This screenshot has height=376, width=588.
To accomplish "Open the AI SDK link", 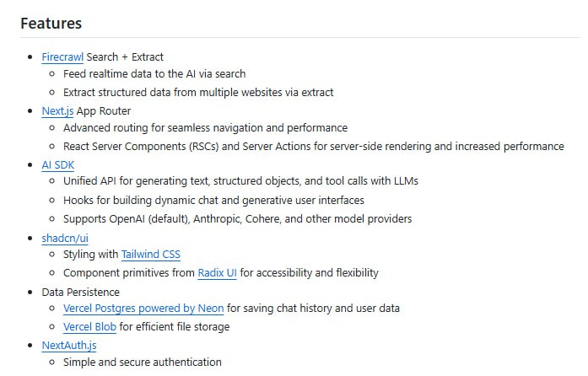I will pyautogui.click(x=57, y=164).
